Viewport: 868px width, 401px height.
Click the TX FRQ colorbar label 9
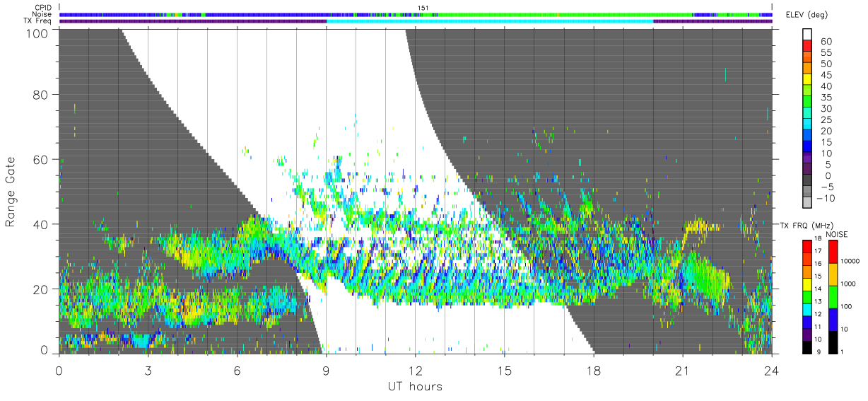pyautogui.click(x=820, y=351)
